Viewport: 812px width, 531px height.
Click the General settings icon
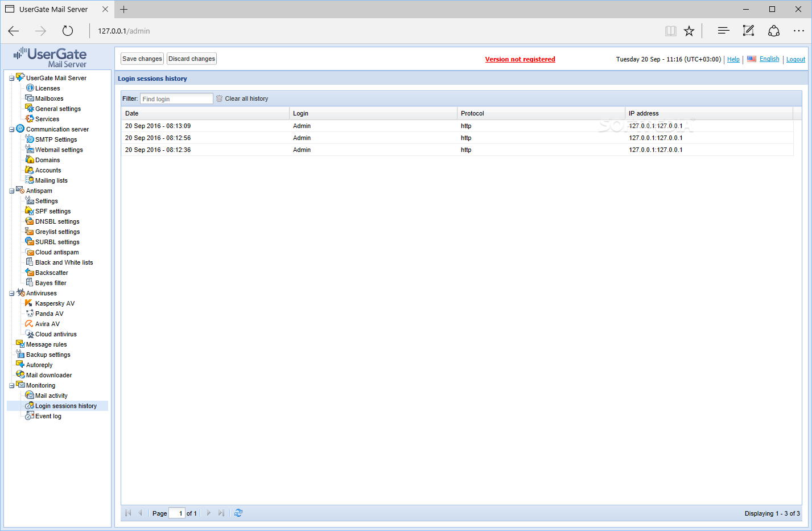[x=30, y=108]
